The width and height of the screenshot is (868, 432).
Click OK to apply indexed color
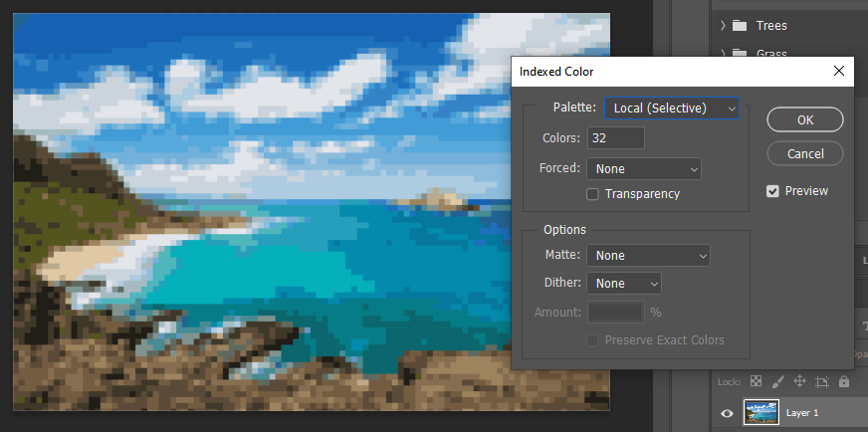point(805,119)
